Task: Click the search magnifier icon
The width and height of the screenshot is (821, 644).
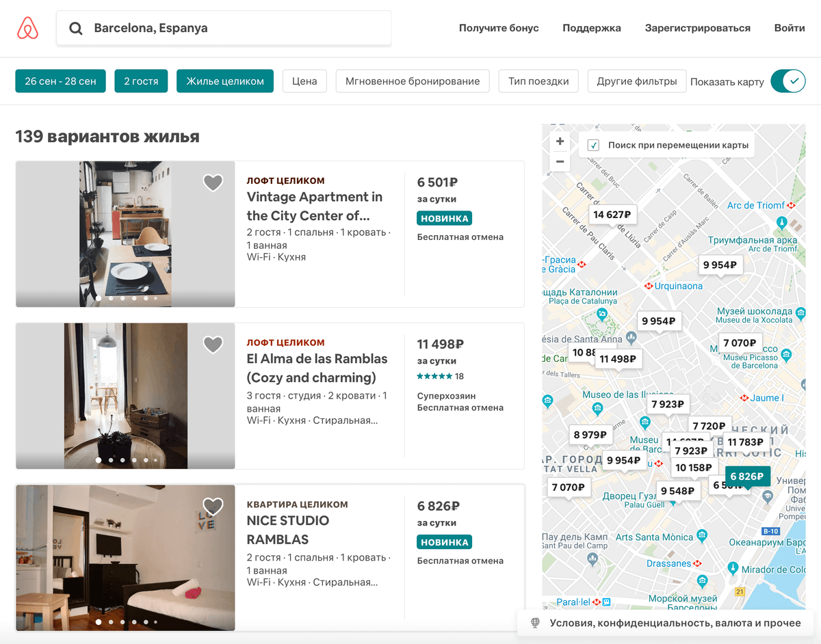Action: coord(76,28)
